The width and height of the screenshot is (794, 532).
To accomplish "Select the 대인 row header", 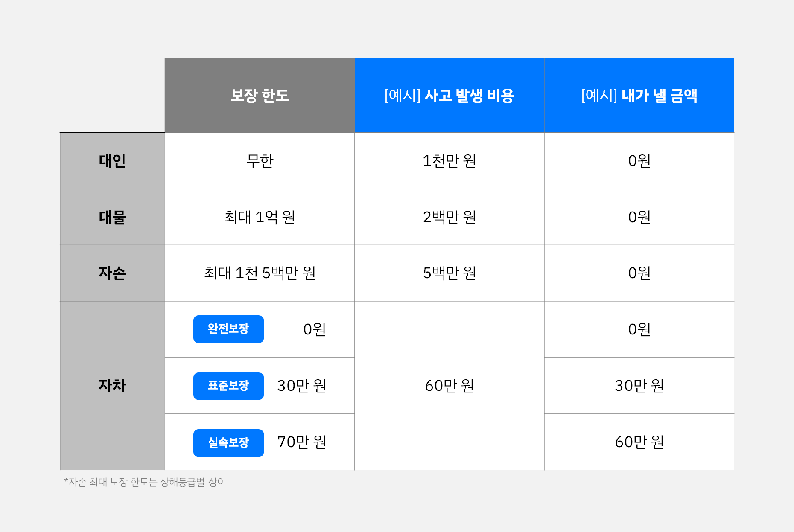I will coord(112,161).
